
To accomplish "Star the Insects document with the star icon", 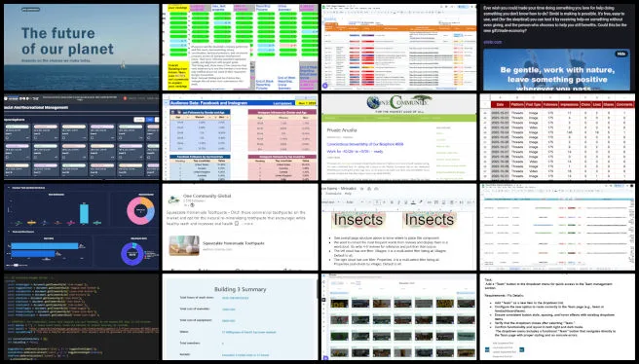I will [x=362, y=189].
